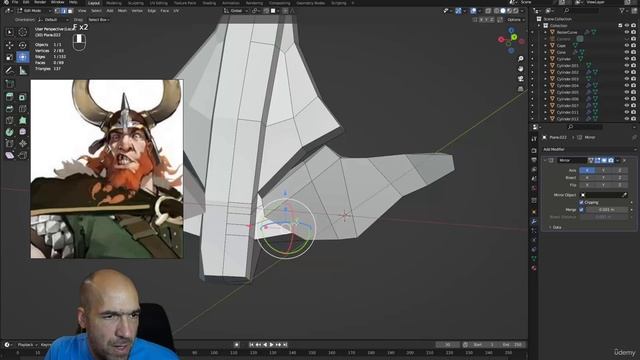Viewport: 640px width, 360px height.
Task: Select the Extrude Region tool
Action: click(10, 97)
